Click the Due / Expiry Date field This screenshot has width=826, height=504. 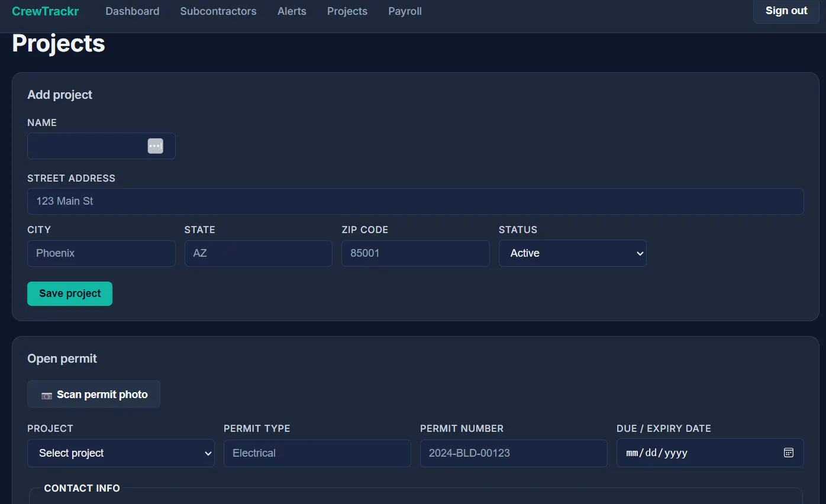(710, 453)
